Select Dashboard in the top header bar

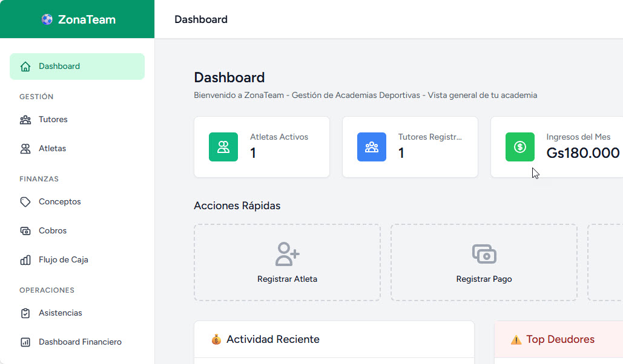pos(200,19)
